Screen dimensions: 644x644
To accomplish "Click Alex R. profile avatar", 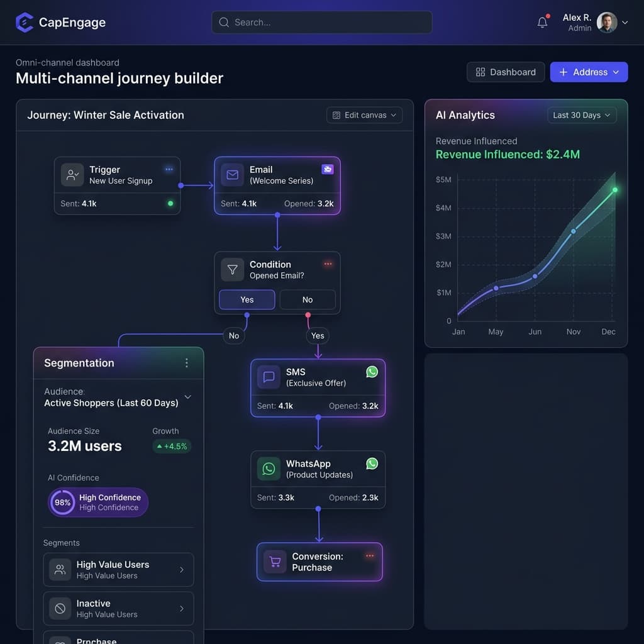I will pyautogui.click(x=607, y=22).
